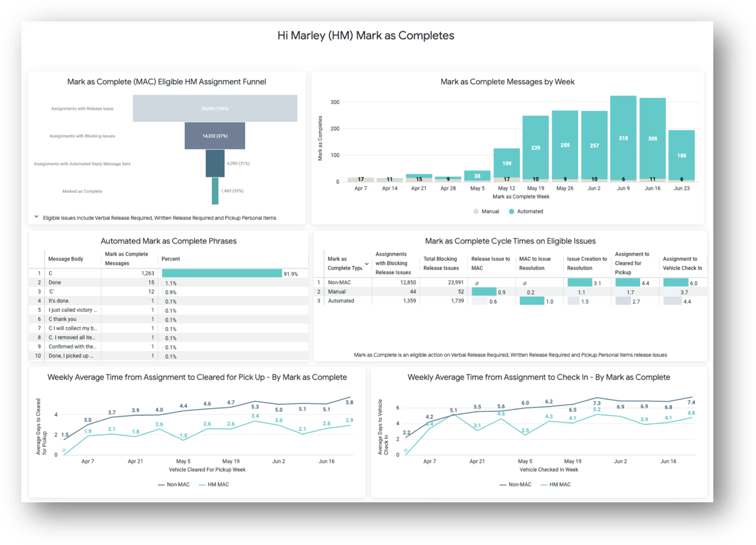The width and height of the screenshot is (756, 545).
Task: Sort by Total Blocking Release Issues column
Action: (x=441, y=264)
